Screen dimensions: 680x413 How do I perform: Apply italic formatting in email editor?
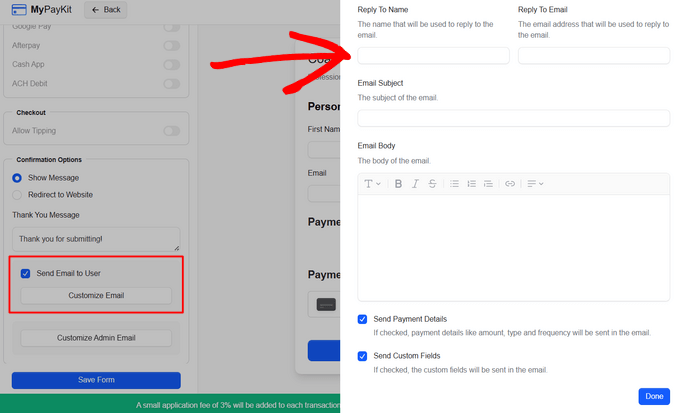pos(415,184)
